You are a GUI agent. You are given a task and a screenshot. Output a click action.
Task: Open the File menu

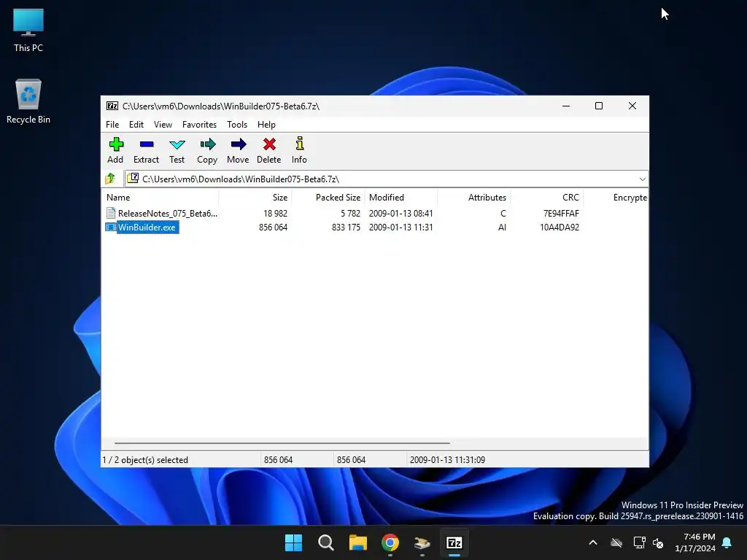(112, 124)
